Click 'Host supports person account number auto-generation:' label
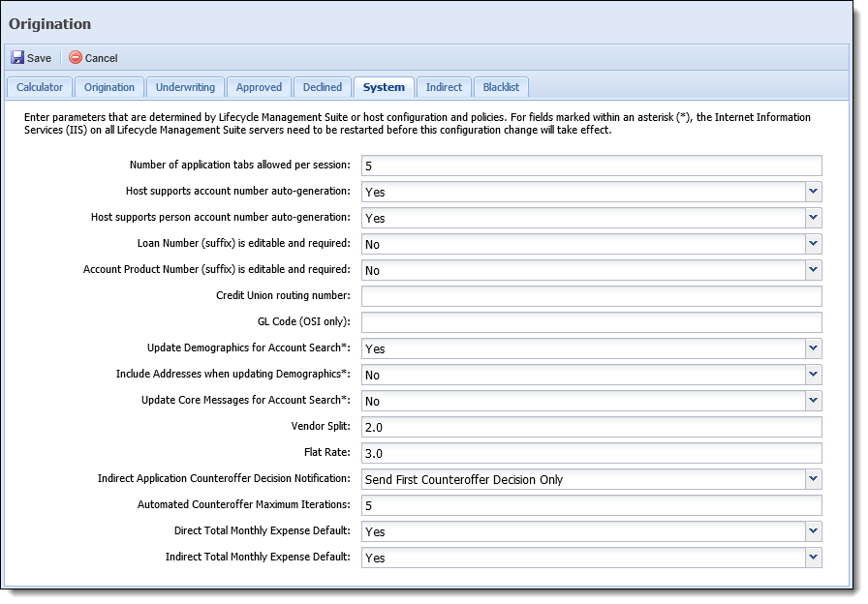Screen dimensions: 868x604 click(220, 218)
